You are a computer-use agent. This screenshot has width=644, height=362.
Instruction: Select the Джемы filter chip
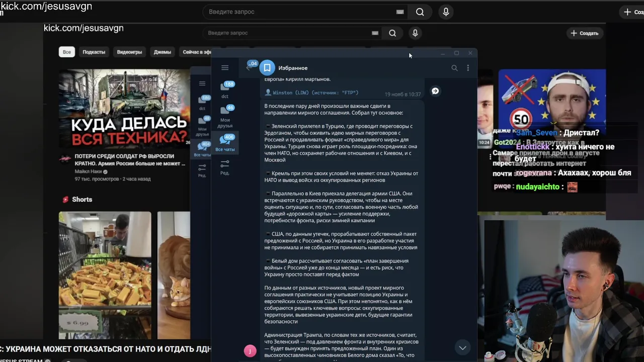click(x=163, y=52)
